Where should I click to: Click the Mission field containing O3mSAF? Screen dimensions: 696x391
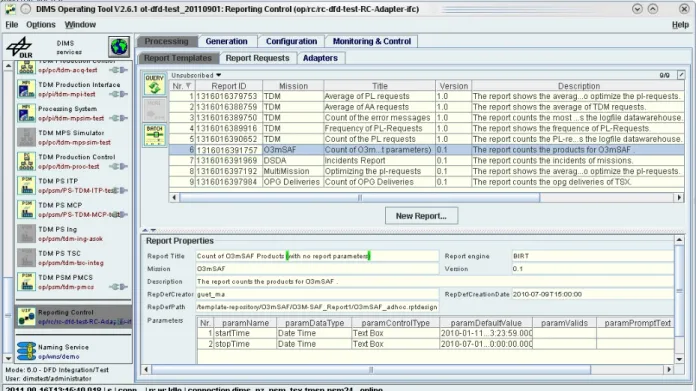(x=317, y=269)
